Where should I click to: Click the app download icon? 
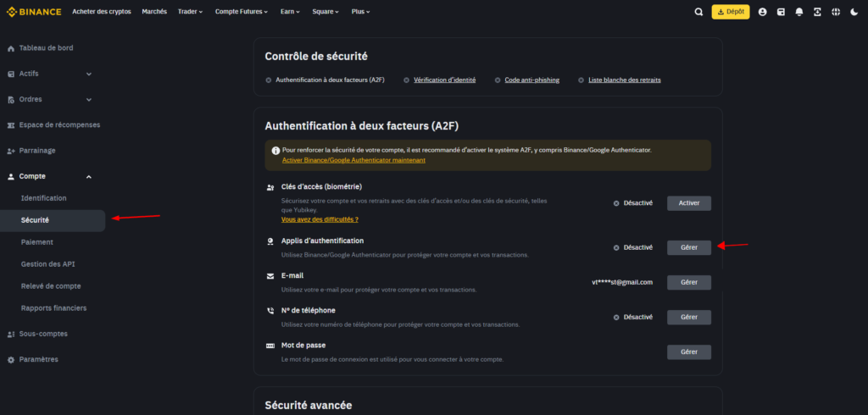pos(817,12)
